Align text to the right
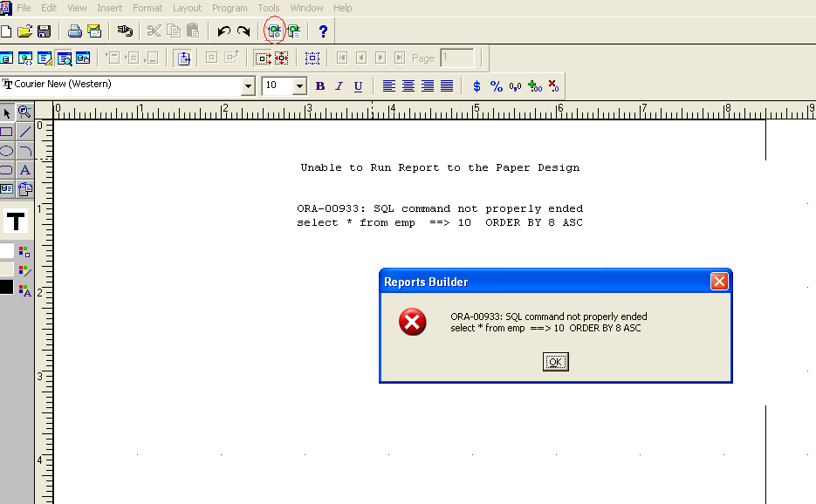 [428, 86]
